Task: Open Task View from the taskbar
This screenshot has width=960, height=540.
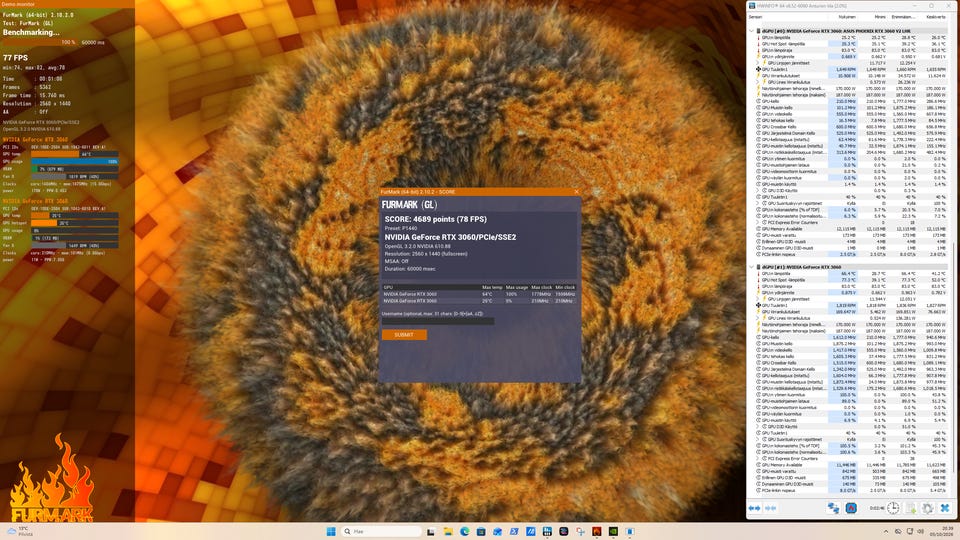Action: (431, 531)
